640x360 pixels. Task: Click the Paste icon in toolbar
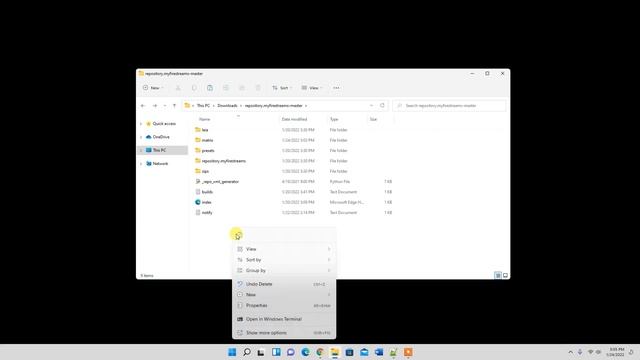[210, 88]
